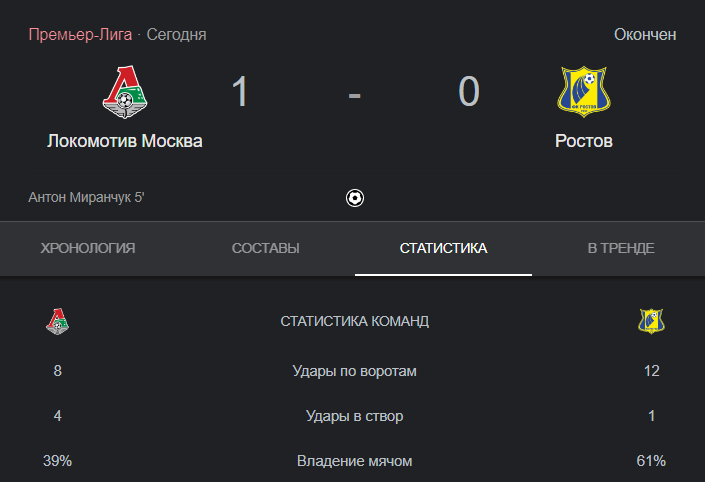Open the В тренде tab

pyautogui.click(x=620, y=248)
